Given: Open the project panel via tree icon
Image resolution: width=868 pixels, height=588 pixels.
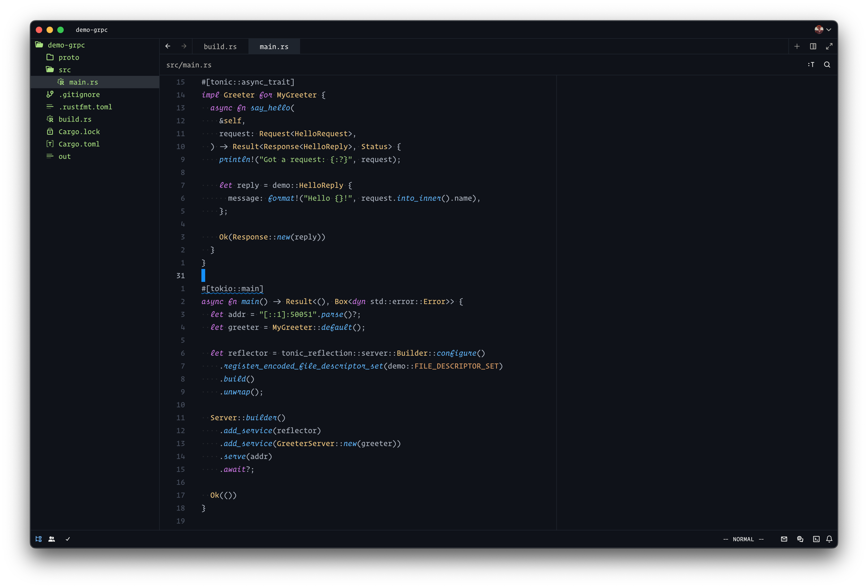Looking at the screenshot, I should pos(38,539).
